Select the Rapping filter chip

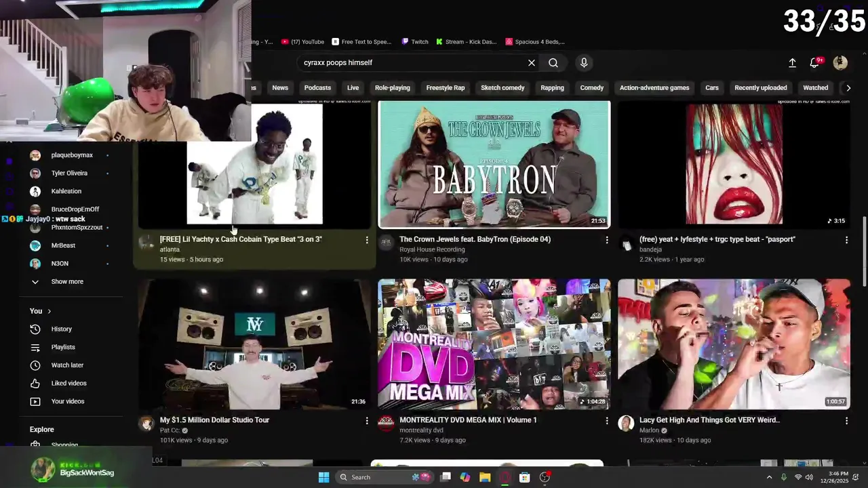click(x=552, y=87)
